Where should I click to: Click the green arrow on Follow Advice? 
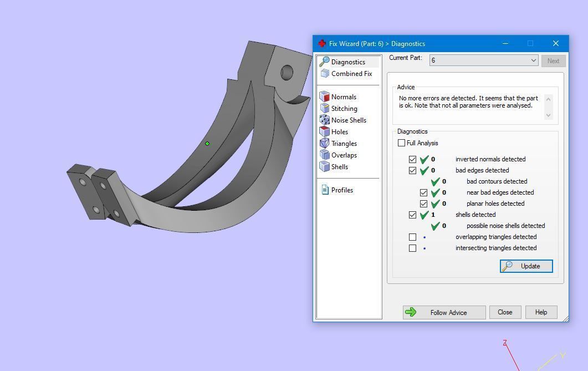tap(411, 312)
